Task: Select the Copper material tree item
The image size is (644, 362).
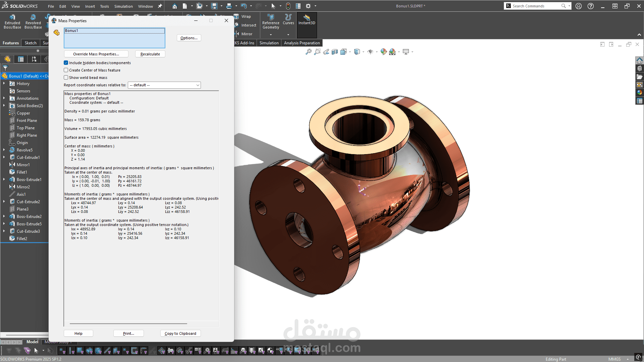Action: click(23, 113)
